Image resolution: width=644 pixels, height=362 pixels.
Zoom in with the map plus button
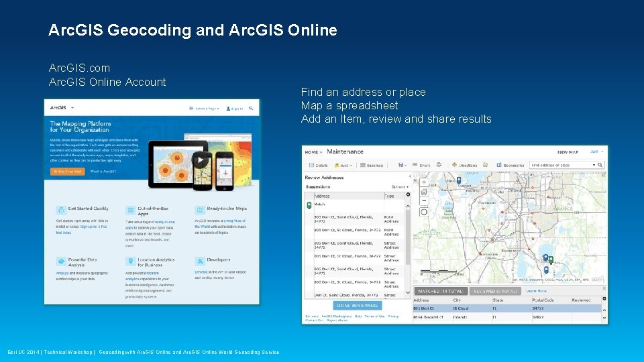[424, 182]
